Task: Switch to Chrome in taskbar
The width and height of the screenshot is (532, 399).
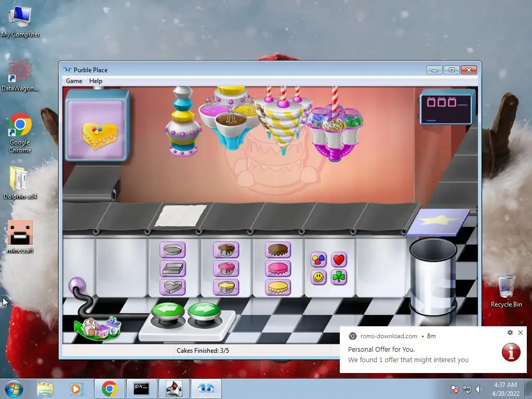Action: click(109, 389)
